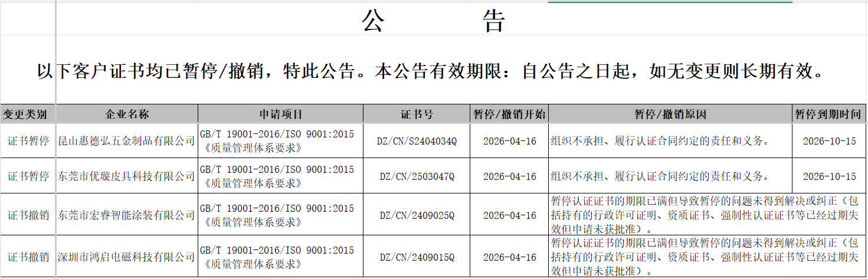868x279 pixels.
Task: Select certificate number DZ/CN/2409015Q cell
Action: pyautogui.click(x=417, y=257)
